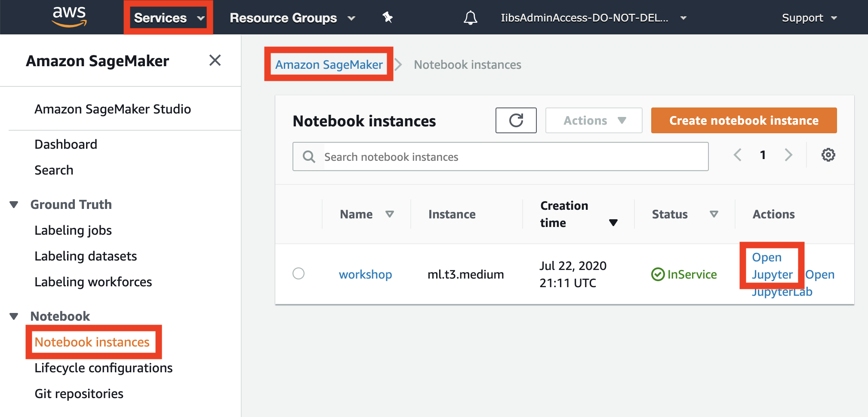Screen dimensions: 868x417
Task: Click Amazon SageMaker breadcrumb link
Action: click(329, 64)
